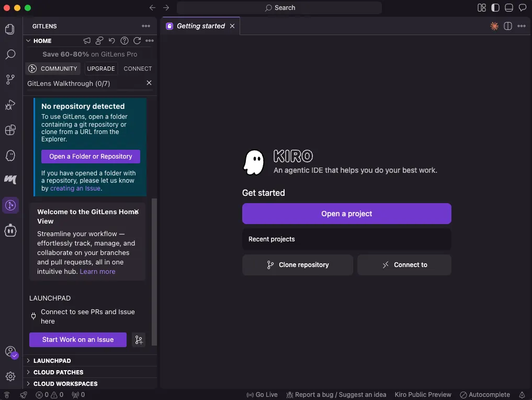Open the Search view in activity bar

[10, 54]
